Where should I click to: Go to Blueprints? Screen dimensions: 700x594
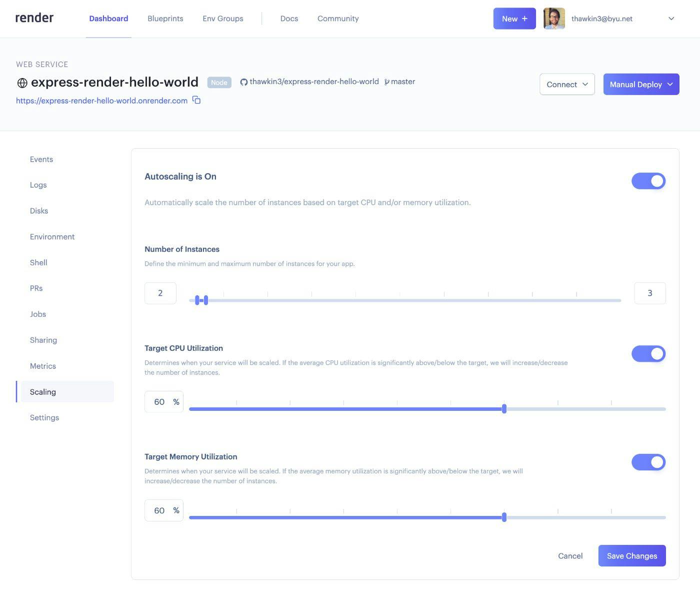[x=165, y=19]
